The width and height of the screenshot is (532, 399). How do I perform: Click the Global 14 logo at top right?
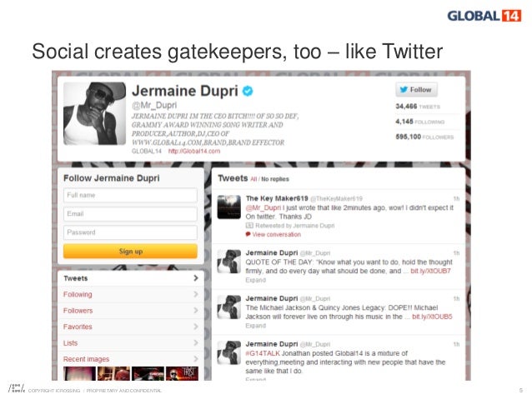click(484, 16)
